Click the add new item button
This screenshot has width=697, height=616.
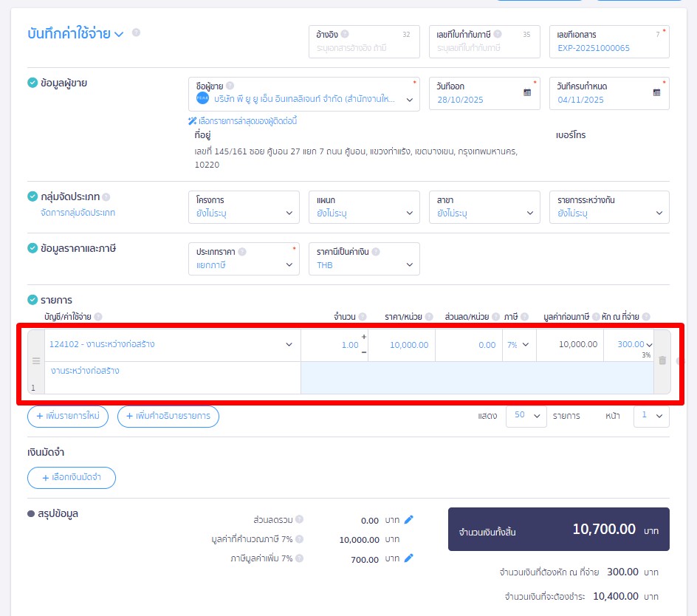[68, 416]
